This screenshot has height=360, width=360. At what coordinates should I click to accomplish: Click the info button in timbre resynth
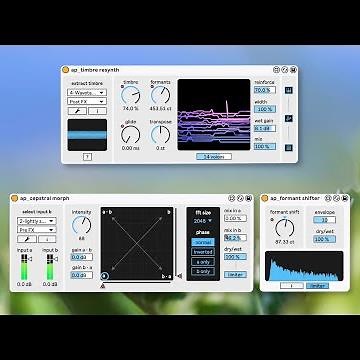[x=97, y=111]
